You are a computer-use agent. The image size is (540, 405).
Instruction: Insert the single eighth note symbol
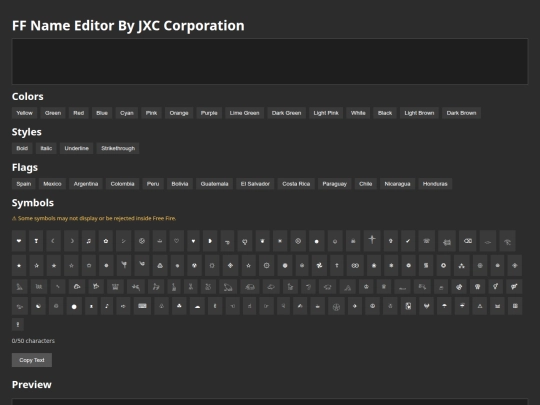107,306
